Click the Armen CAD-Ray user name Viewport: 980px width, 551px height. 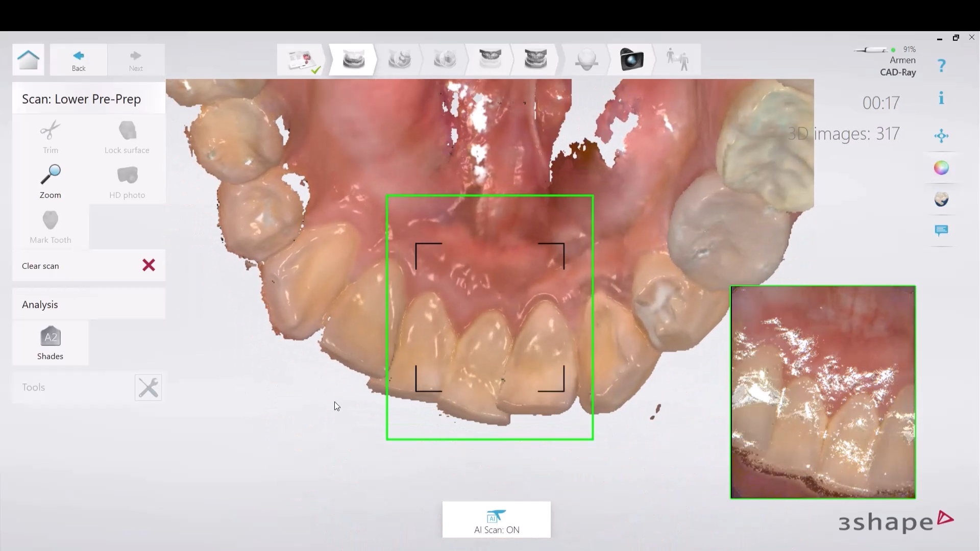[x=898, y=66]
